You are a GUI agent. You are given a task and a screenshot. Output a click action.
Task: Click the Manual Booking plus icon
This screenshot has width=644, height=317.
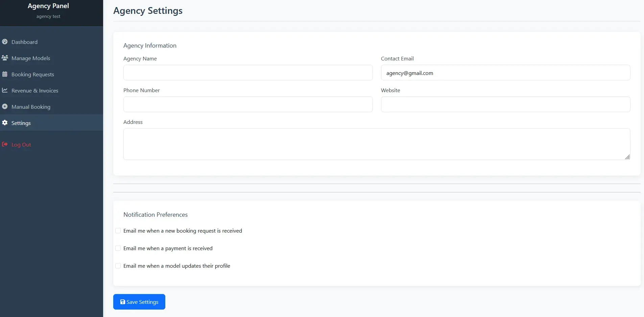click(x=5, y=107)
